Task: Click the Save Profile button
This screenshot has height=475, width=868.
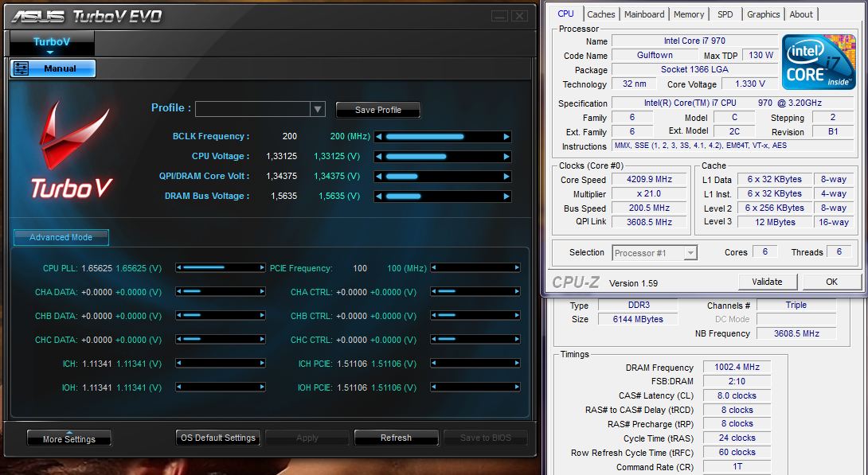Action: point(378,110)
